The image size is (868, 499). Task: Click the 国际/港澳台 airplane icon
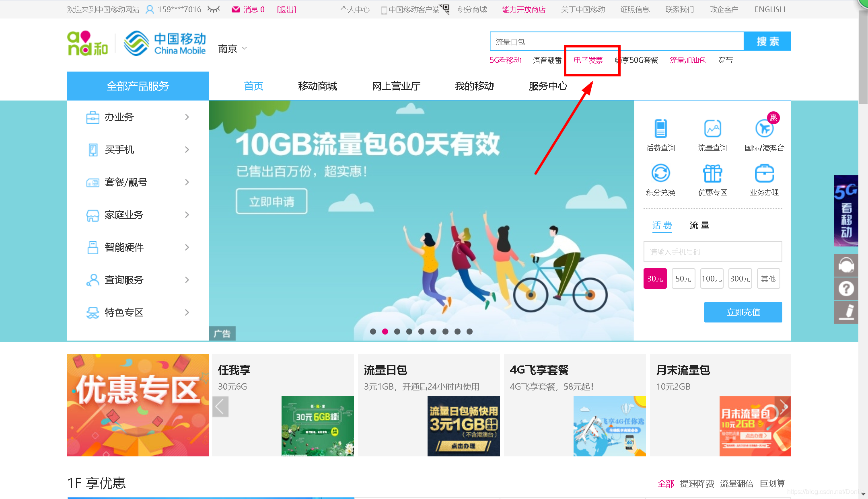(x=764, y=129)
